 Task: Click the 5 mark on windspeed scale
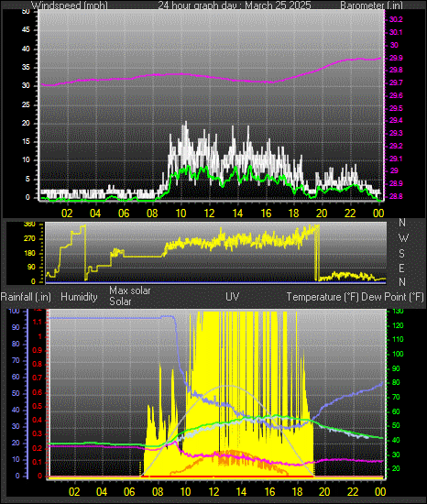(27, 179)
